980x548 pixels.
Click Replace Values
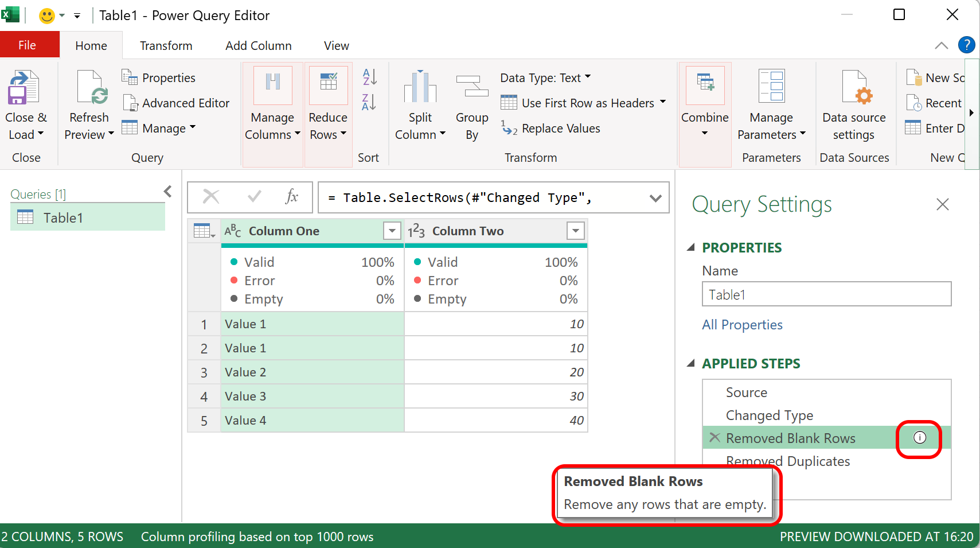(550, 129)
